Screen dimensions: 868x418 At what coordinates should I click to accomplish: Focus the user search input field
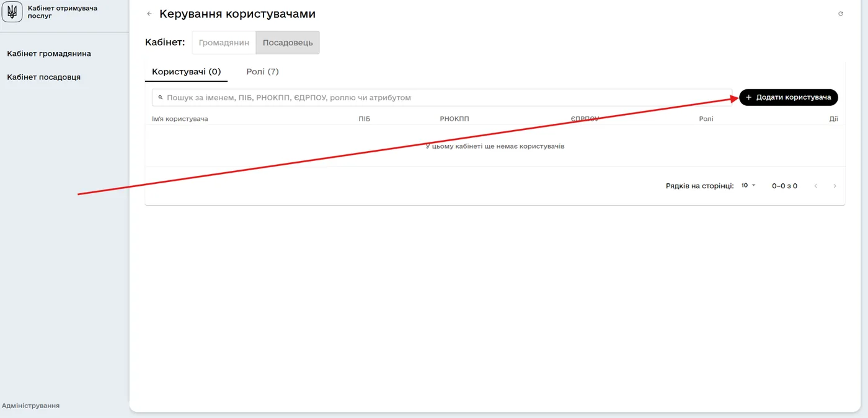pos(442,97)
